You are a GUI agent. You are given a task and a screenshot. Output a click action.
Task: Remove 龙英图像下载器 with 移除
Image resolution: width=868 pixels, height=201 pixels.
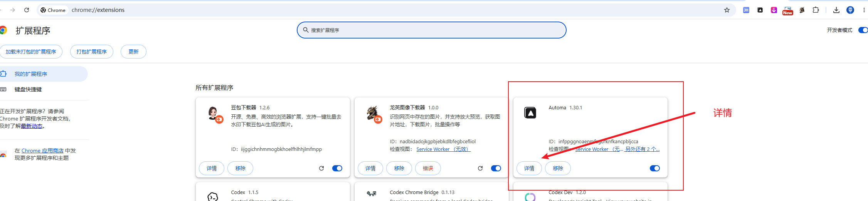point(399,168)
